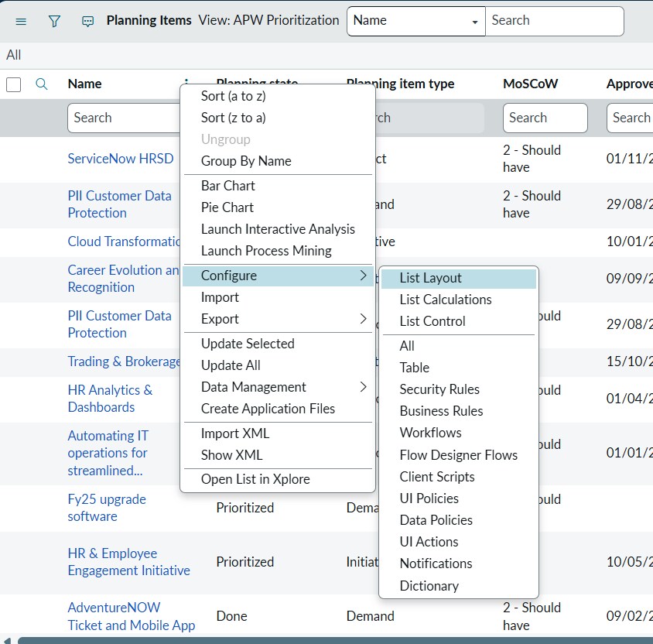Viewport: 653px width, 644px height.
Task: Click the magnifier column search icon
Action: pos(43,84)
